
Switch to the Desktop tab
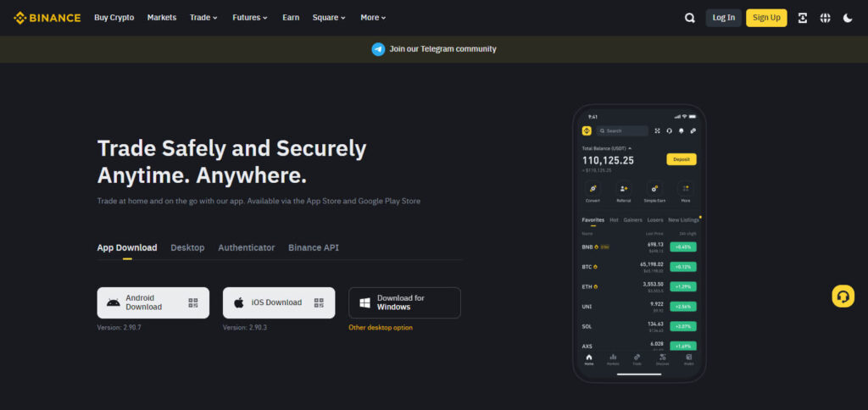pos(187,248)
